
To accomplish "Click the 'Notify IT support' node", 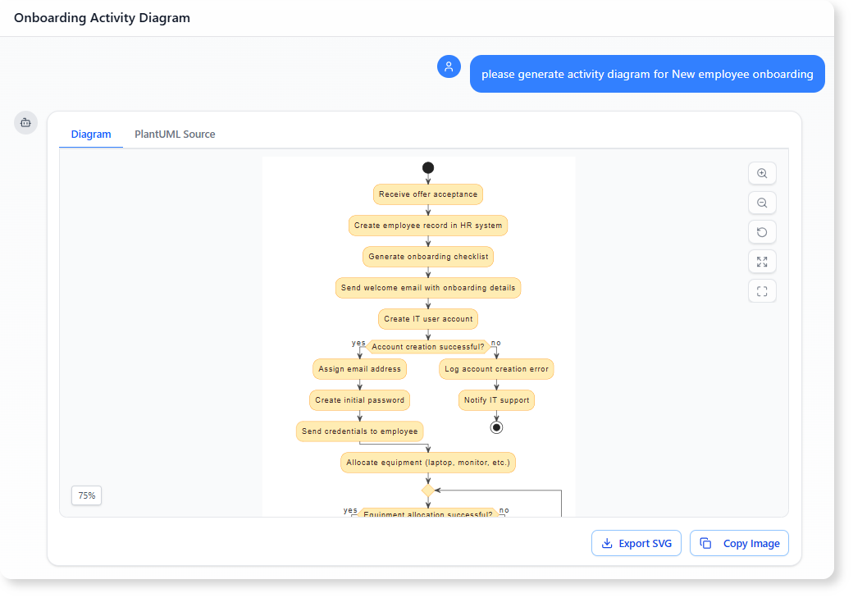I will click(496, 399).
